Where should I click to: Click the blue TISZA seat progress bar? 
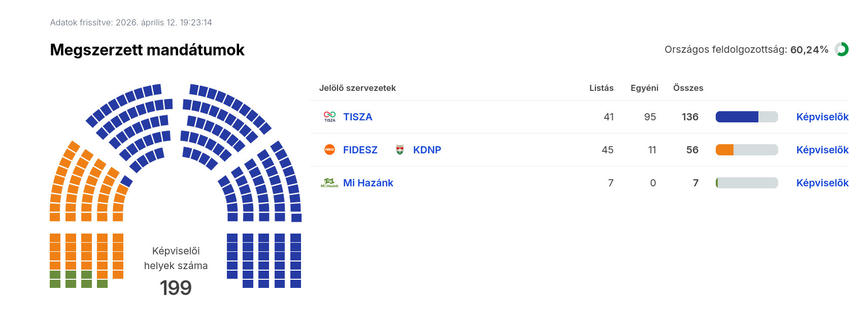pyautogui.click(x=746, y=117)
